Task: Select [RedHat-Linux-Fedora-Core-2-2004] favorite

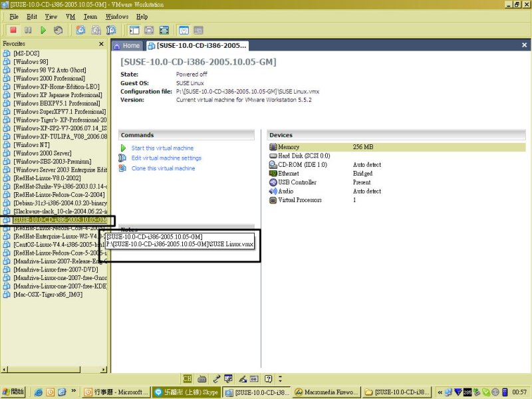Action: click(x=59, y=195)
